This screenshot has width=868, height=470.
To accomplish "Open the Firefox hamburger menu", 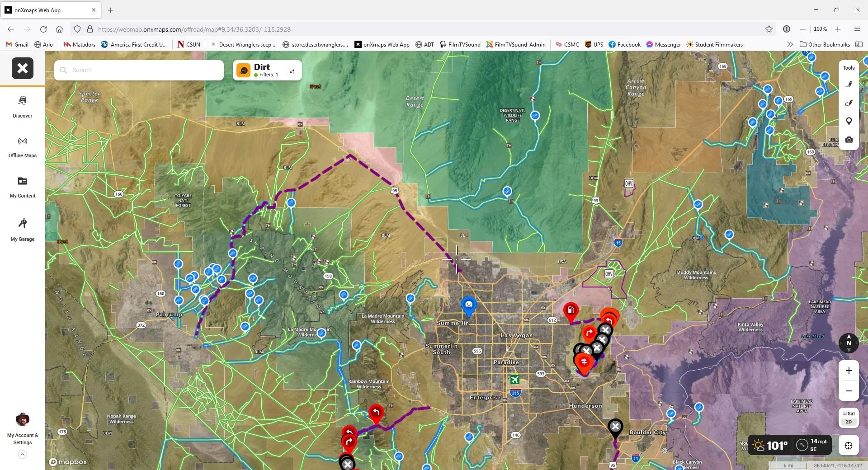I will point(857,29).
